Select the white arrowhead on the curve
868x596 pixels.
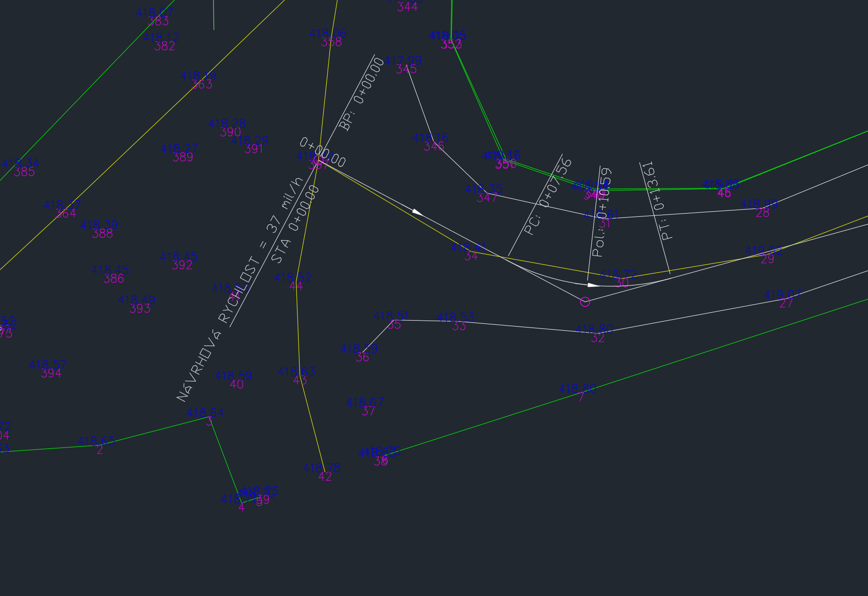pyautogui.click(x=593, y=285)
